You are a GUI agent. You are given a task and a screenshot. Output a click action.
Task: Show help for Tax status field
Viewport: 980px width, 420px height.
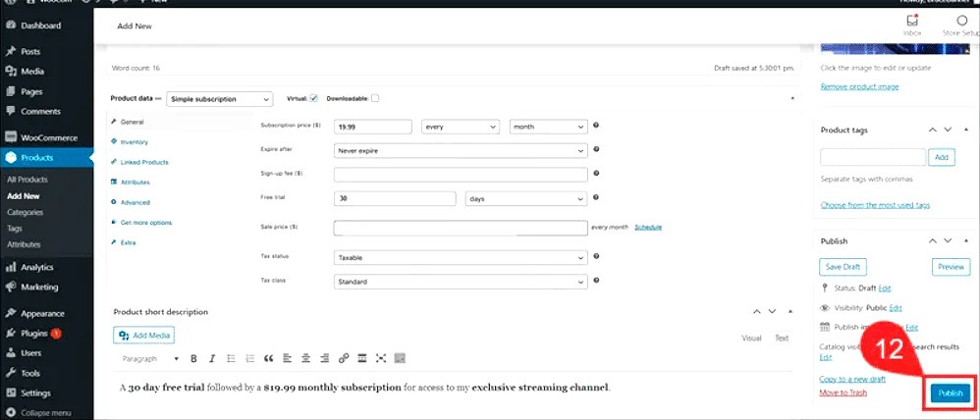(x=596, y=256)
